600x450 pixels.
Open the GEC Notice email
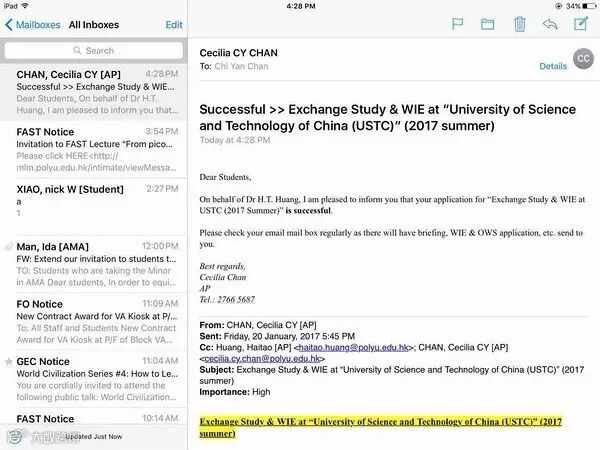click(x=94, y=379)
